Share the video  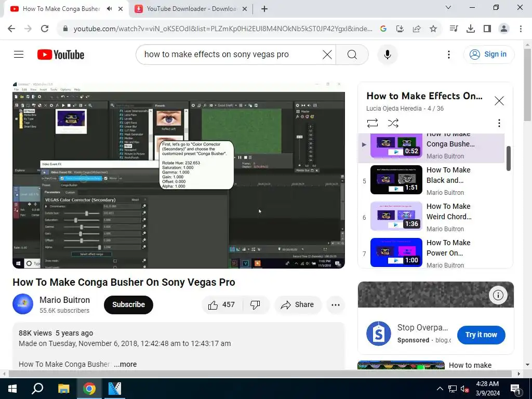pos(297,304)
